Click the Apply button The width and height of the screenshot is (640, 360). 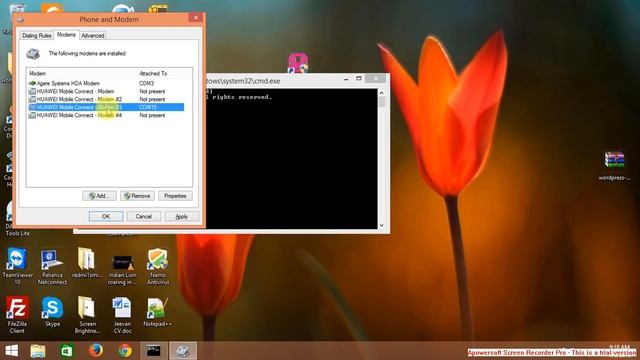tap(182, 216)
